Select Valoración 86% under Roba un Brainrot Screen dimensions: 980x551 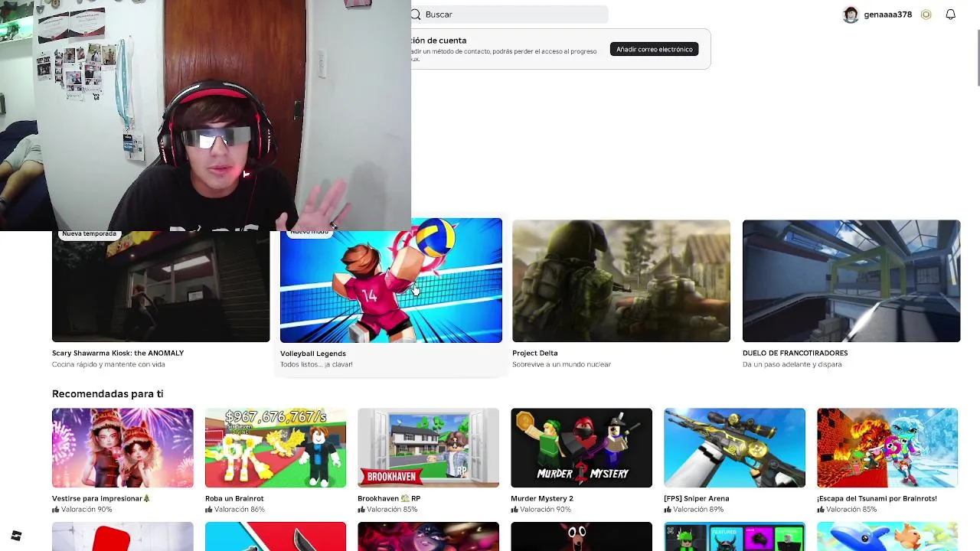(x=240, y=510)
